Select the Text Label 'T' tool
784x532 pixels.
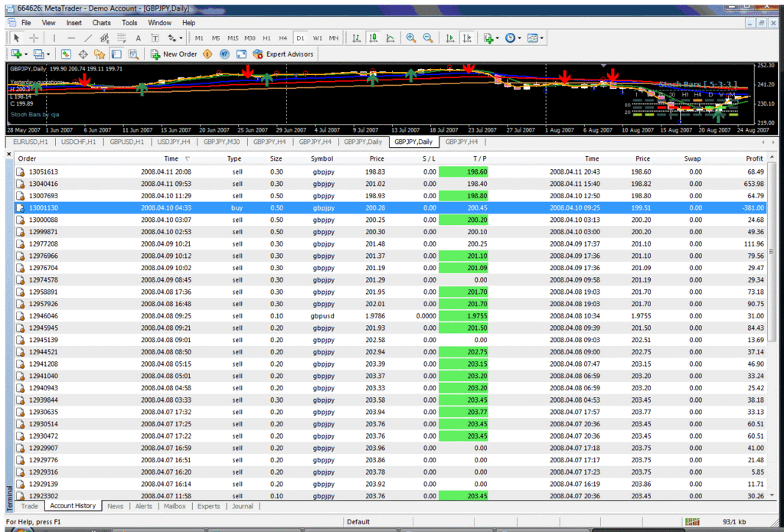coord(155,38)
